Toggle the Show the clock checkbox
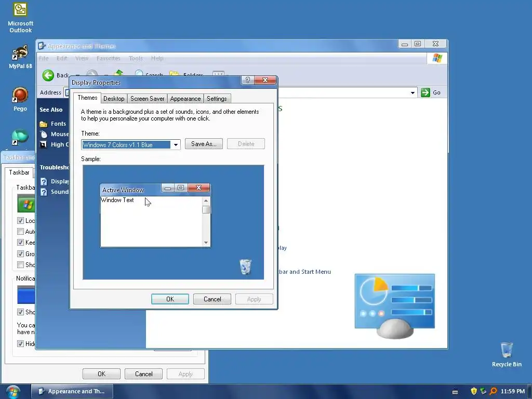Viewport: 532px width, 399px height. click(20, 312)
